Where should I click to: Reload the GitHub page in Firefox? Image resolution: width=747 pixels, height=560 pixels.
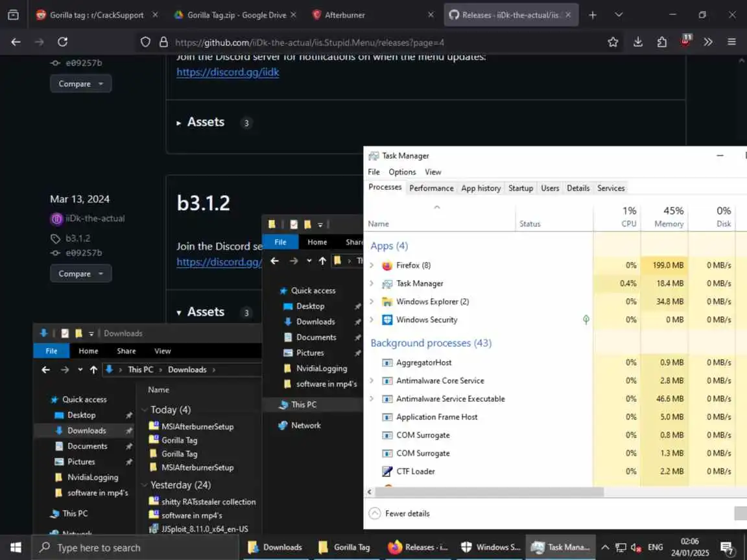click(x=62, y=42)
